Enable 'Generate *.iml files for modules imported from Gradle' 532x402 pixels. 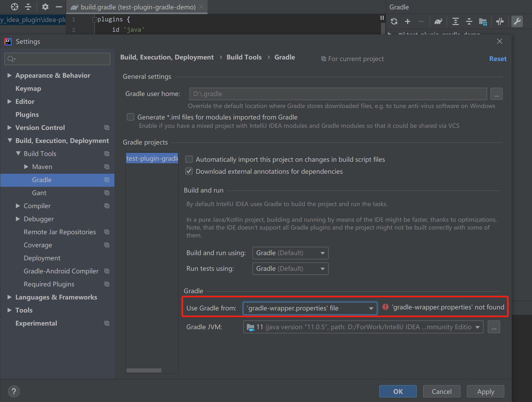pyautogui.click(x=130, y=117)
